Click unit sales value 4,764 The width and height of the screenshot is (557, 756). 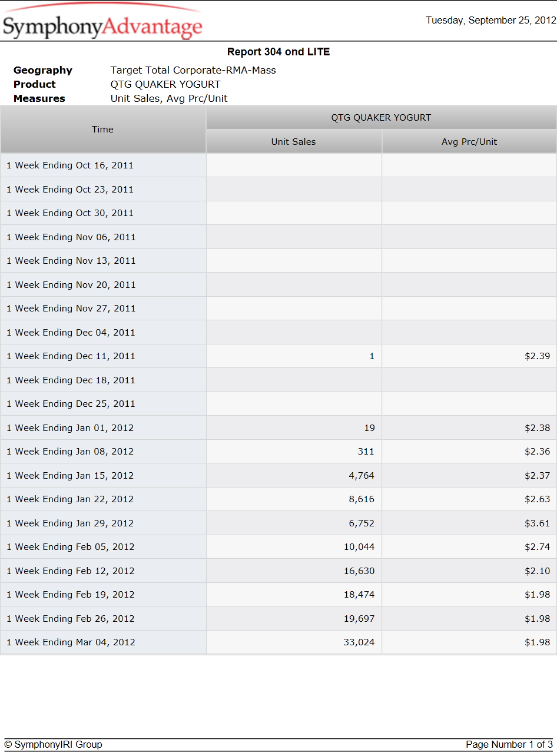click(x=362, y=476)
